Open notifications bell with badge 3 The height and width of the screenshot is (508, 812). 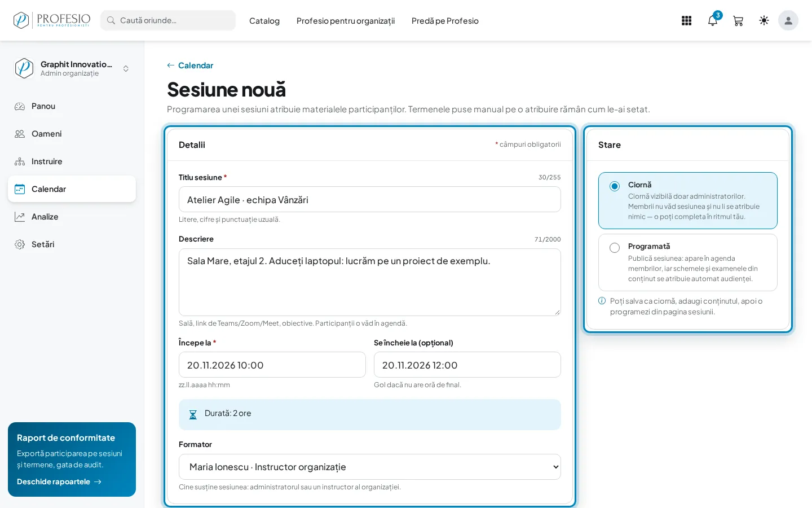(713, 21)
